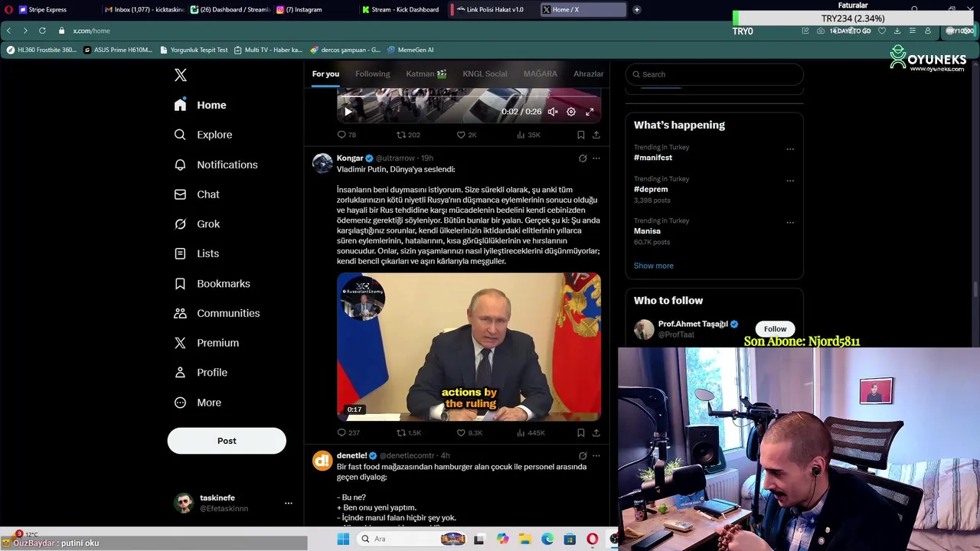Play the Putin video thumbnail

click(x=469, y=347)
